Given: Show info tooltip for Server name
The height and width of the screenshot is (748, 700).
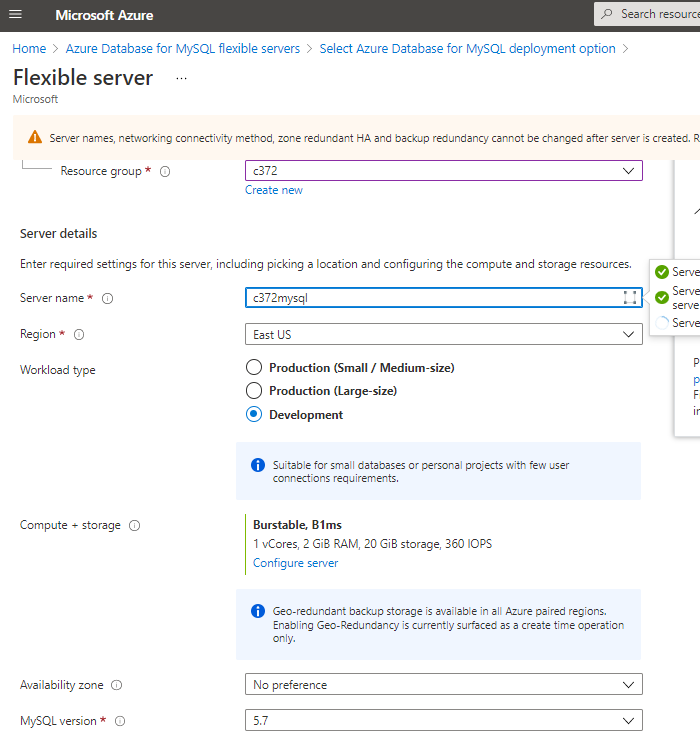Looking at the screenshot, I should point(108,299).
